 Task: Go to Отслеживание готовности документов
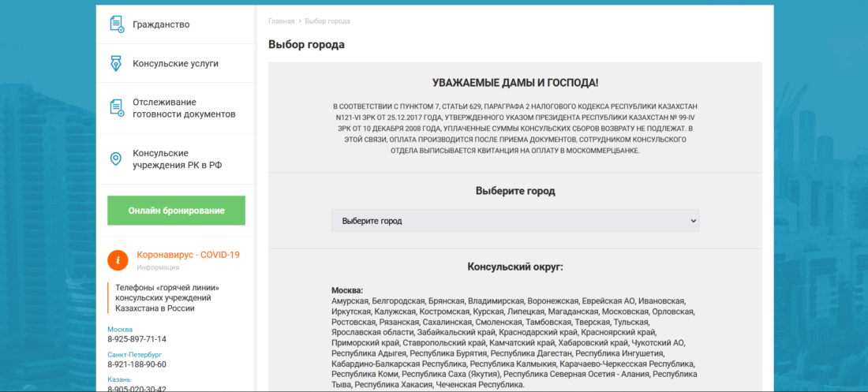(x=184, y=108)
